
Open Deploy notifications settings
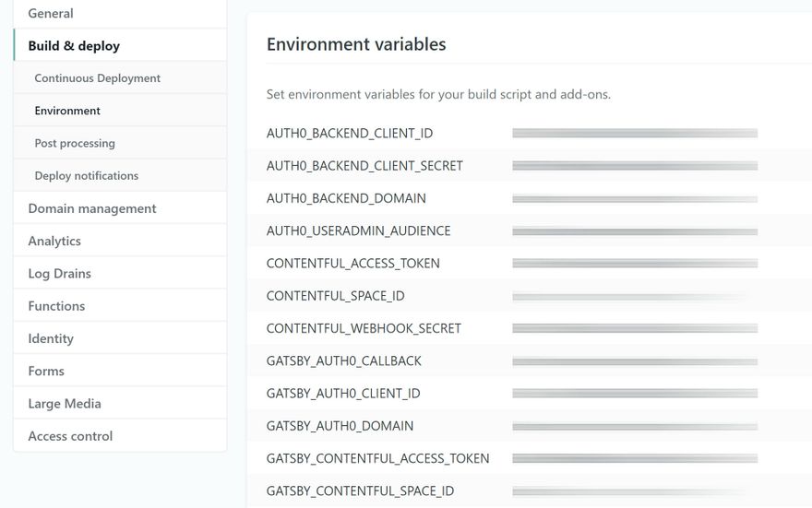coord(86,176)
